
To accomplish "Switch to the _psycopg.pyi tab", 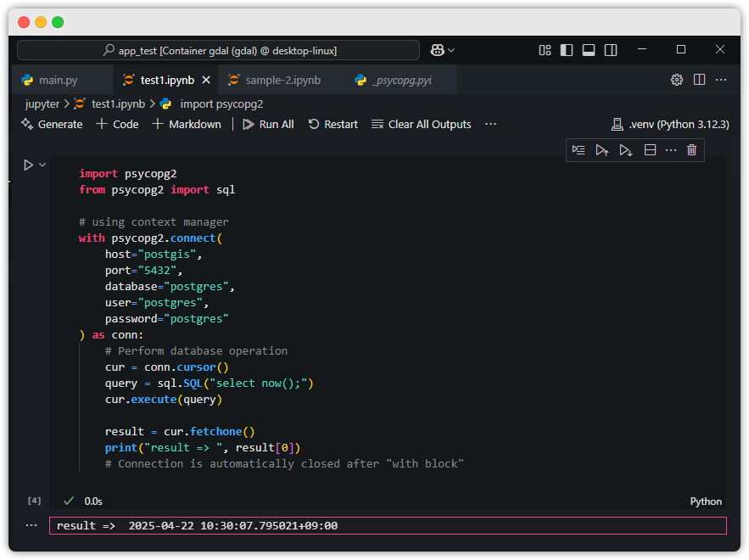I will coord(401,81).
